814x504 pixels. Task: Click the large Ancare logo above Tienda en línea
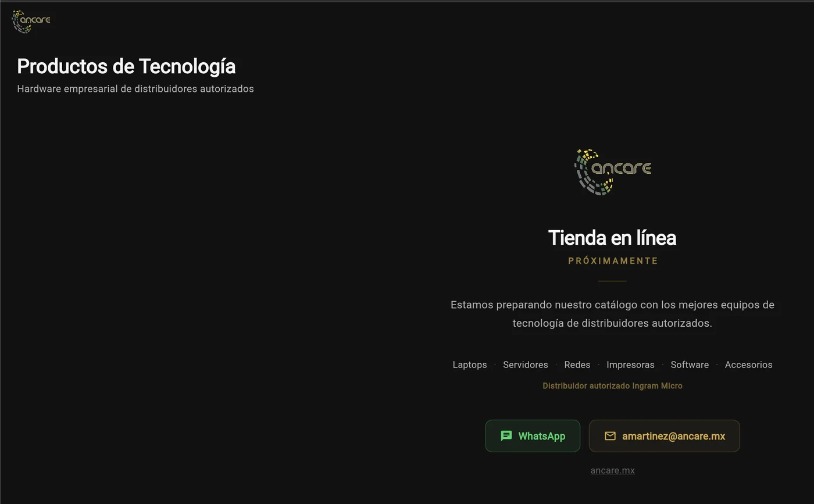click(612, 171)
